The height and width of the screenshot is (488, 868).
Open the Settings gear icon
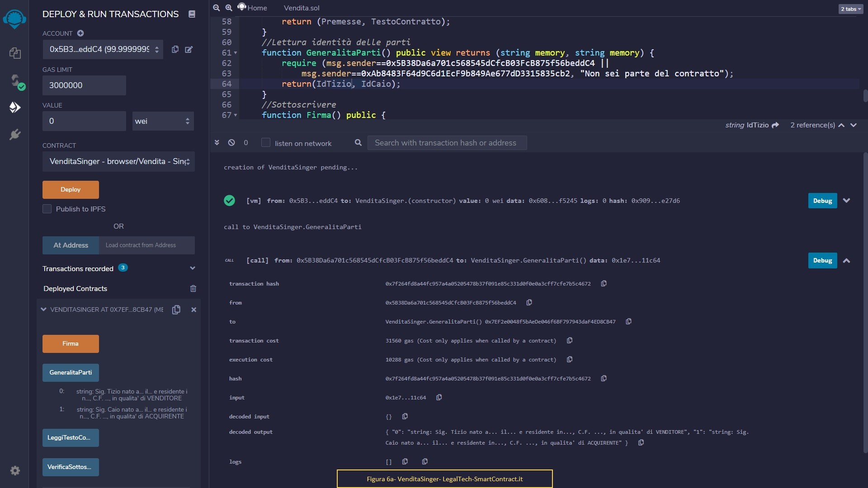(x=15, y=471)
